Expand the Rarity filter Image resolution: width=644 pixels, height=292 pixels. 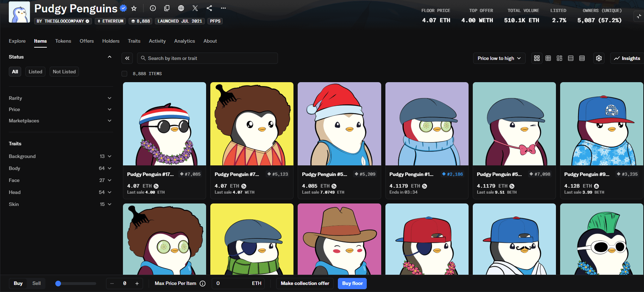[x=61, y=98]
